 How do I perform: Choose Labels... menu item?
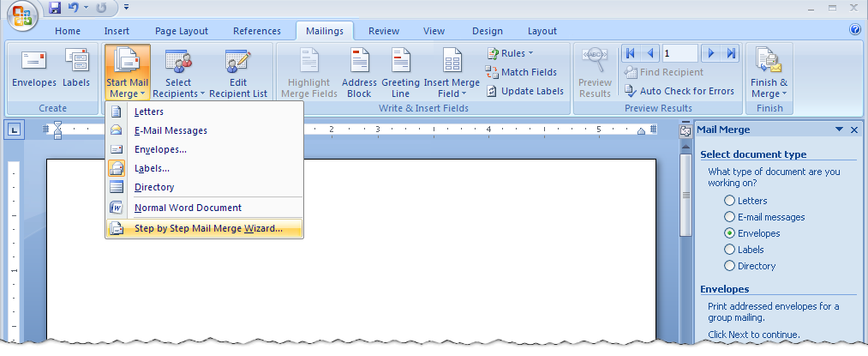click(x=204, y=168)
